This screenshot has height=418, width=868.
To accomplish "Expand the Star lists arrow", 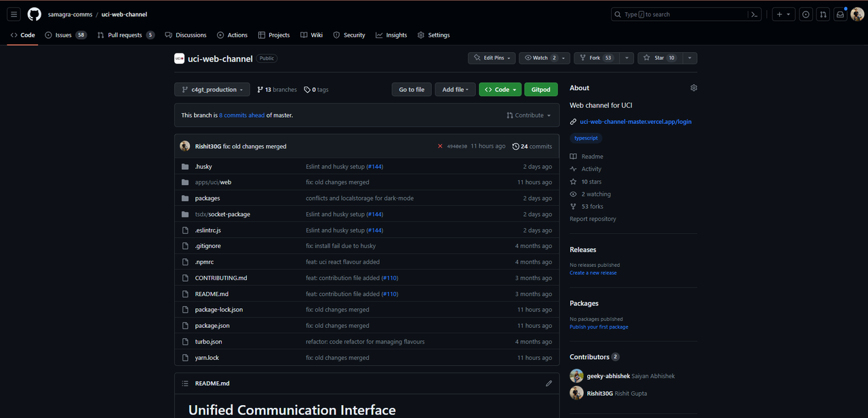I will [690, 58].
